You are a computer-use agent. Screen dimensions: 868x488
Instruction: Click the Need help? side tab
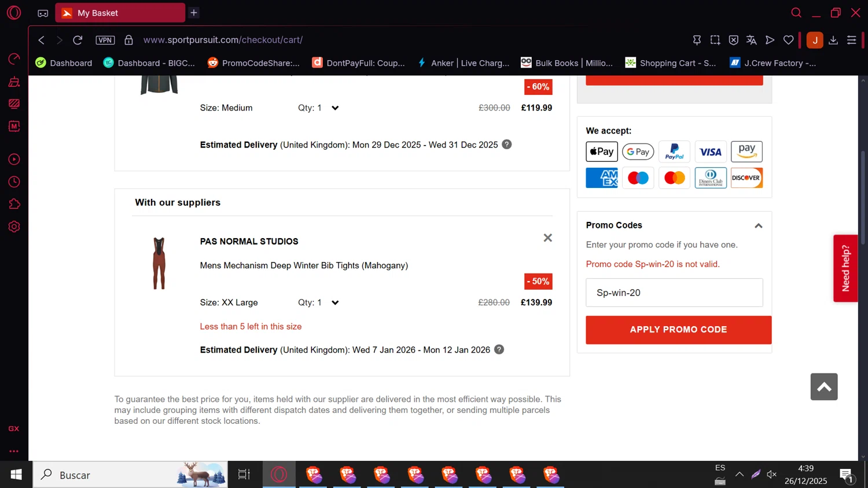845,268
